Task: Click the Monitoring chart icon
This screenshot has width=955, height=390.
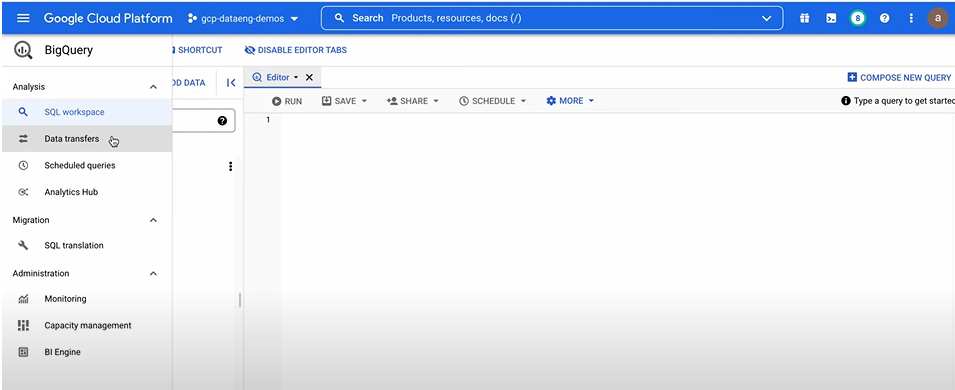Action: [x=23, y=299]
